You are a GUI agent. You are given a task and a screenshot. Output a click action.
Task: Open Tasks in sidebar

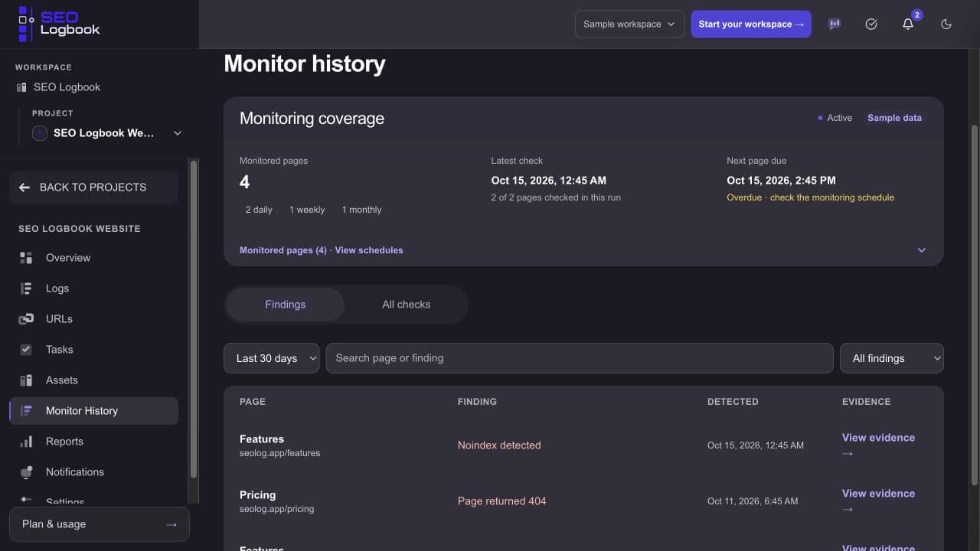(93, 350)
